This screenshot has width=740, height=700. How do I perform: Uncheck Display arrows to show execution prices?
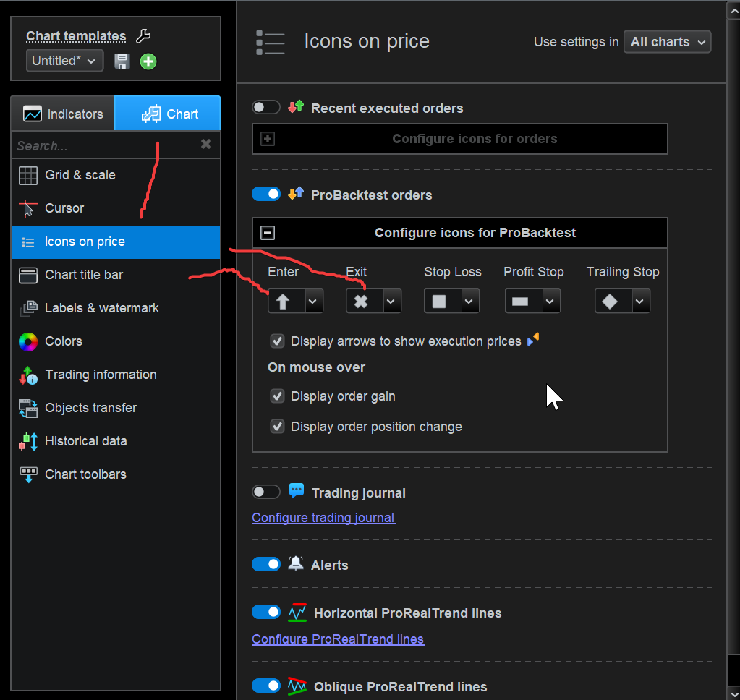click(277, 341)
